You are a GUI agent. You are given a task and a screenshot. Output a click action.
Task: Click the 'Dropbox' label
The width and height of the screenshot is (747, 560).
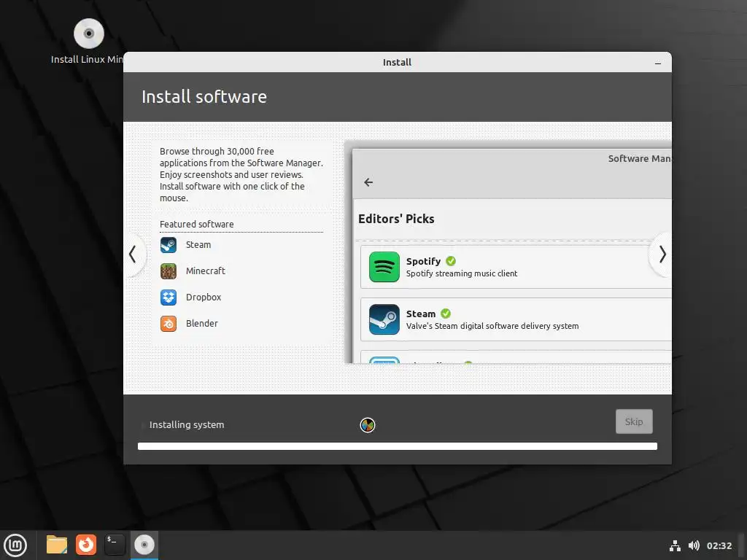pyautogui.click(x=204, y=297)
